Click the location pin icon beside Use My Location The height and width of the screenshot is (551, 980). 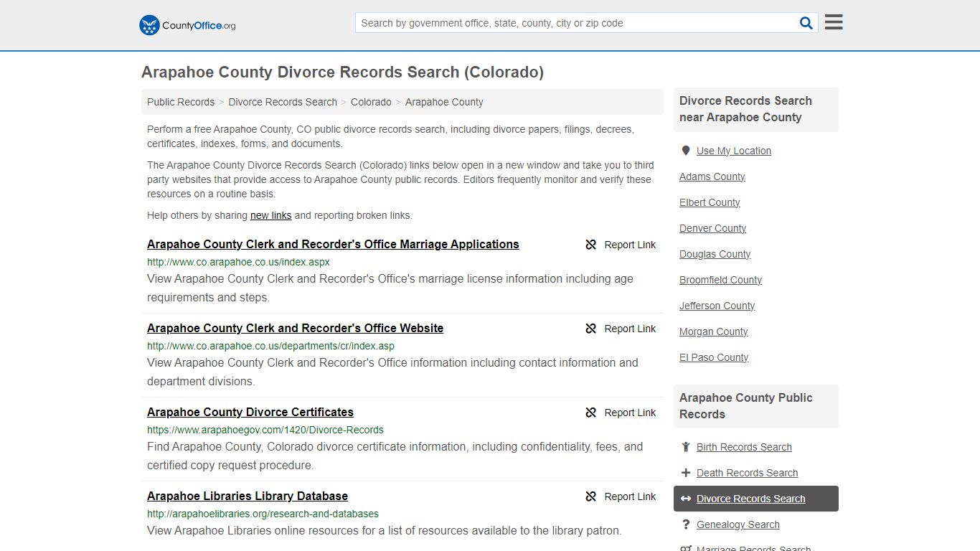pyautogui.click(x=686, y=151)
